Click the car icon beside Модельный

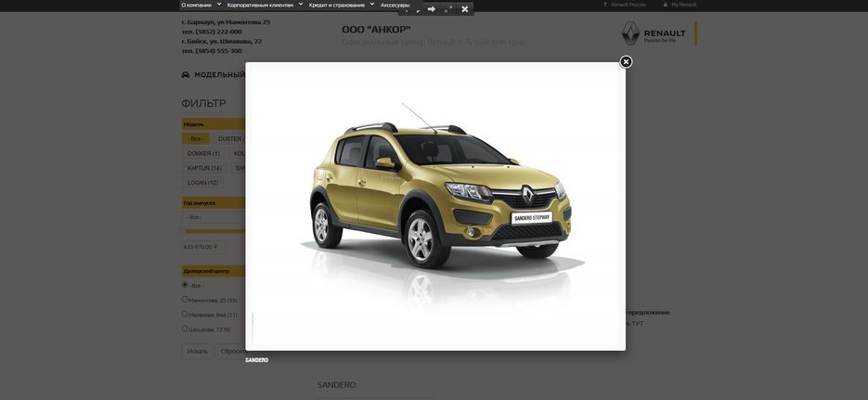[186, 74]
